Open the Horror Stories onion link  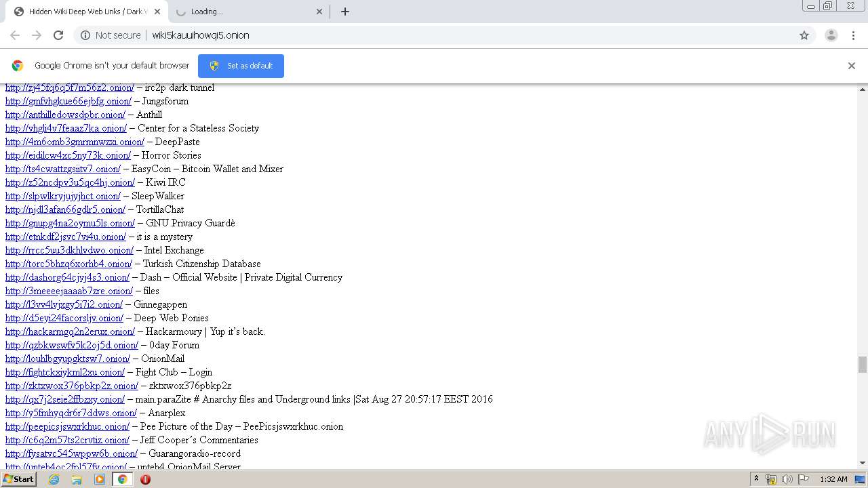[x=68, y=155]
